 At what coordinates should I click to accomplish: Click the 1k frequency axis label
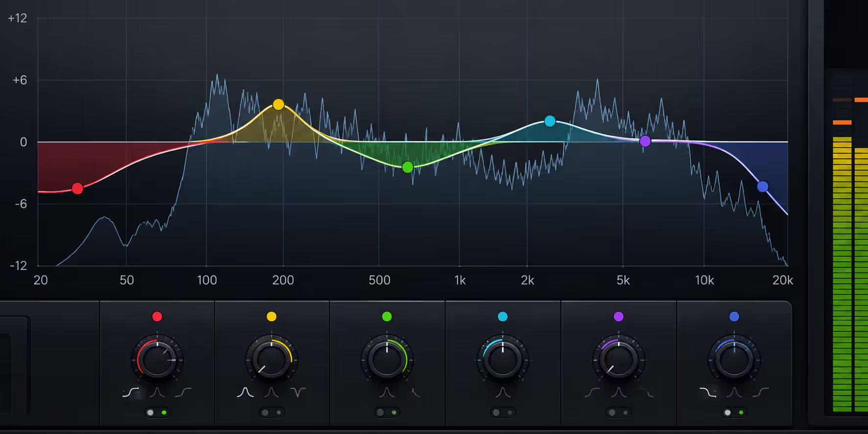point(460,280)
